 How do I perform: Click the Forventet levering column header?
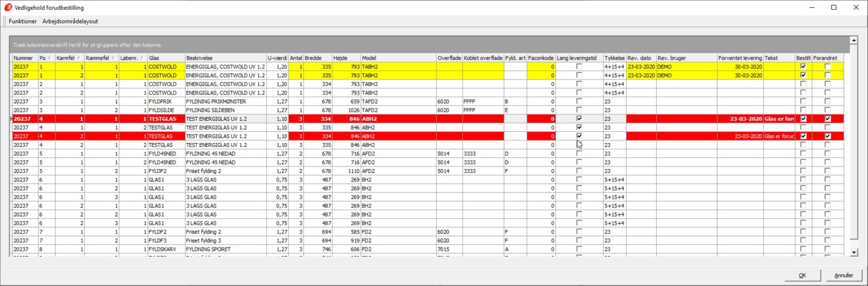[740, 58]
